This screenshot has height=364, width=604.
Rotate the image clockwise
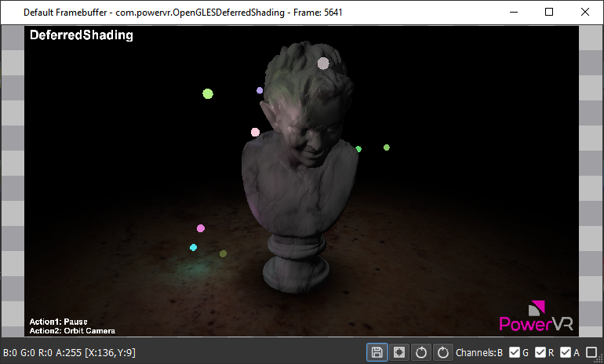pyautogui.click(x=443, y=352)
